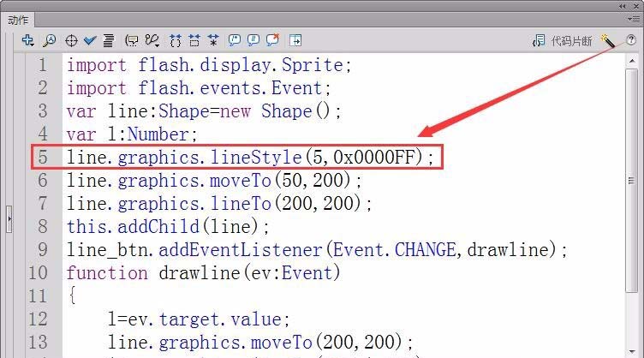Apply line comment // icon
Screen dimensions: 644x358
click(253, 40)
